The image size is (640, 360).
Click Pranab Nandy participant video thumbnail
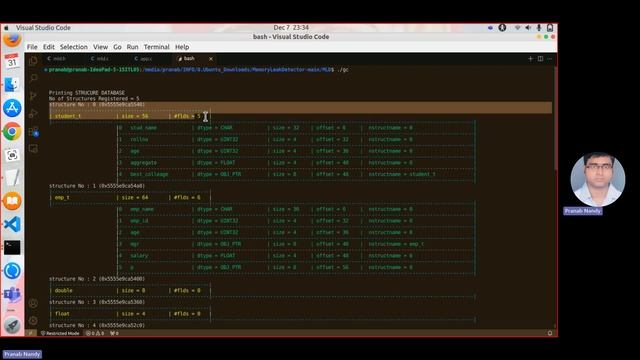(x=598, y=180)
